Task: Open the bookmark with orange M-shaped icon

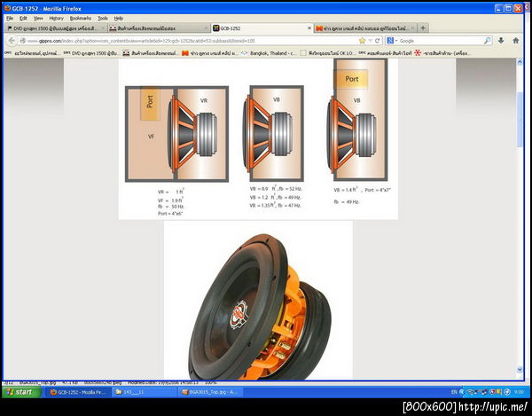Action: click(x=210, y=53)
